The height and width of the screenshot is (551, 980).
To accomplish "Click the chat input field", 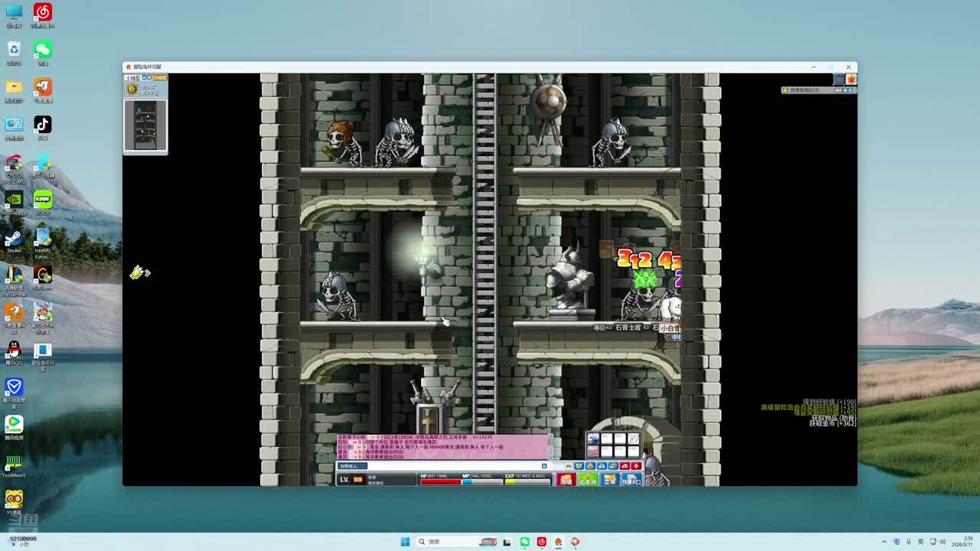I will (455, 465).
